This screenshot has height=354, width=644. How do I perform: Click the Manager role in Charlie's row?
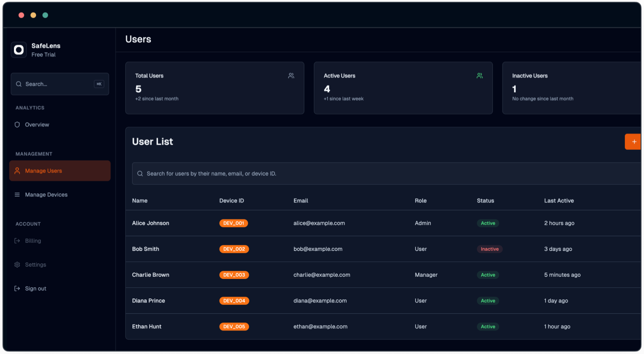coord(426,275)
